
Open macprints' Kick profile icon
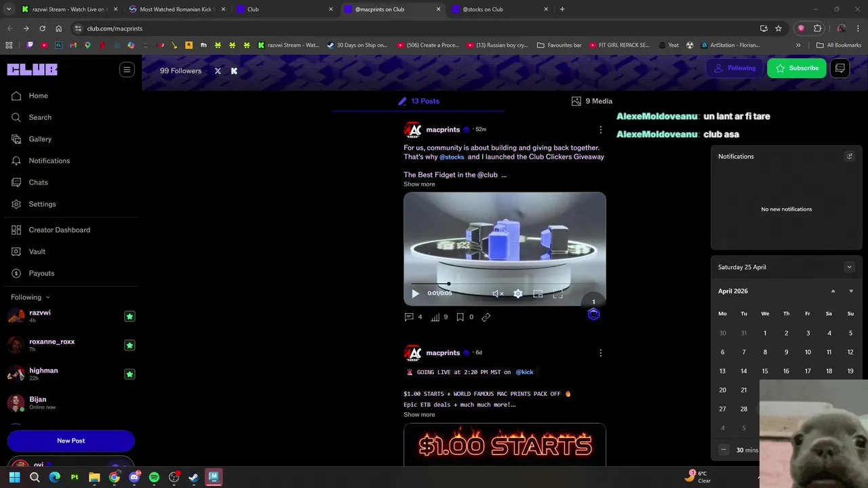point(234,70)
